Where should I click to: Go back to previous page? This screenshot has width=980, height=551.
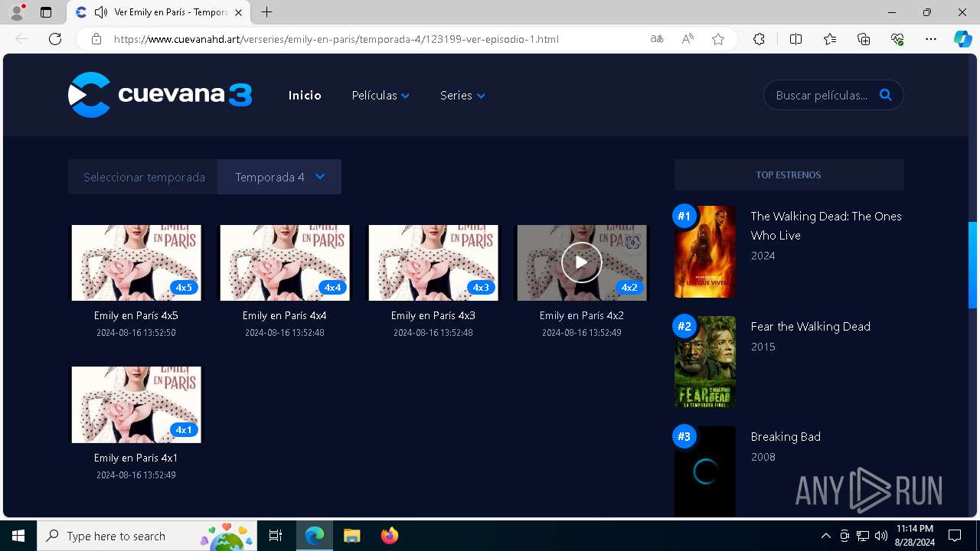[21, 39]
